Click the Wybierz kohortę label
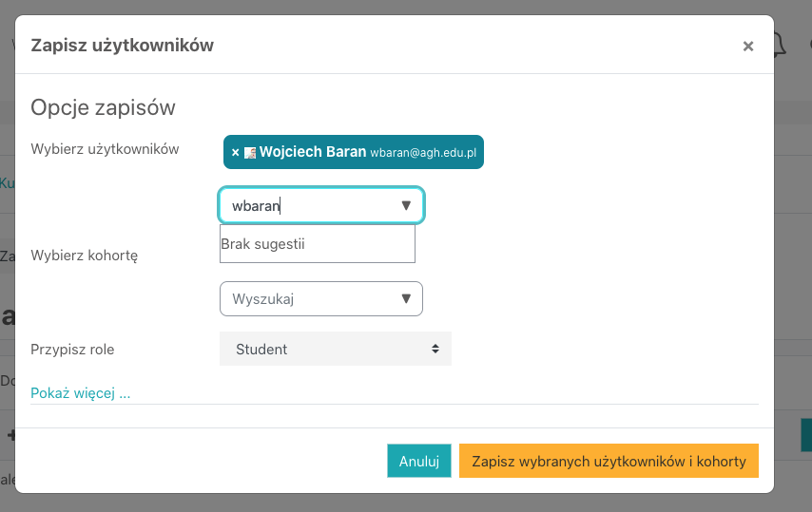This screenshot has width=812, height=512. pyautogui.click(x=85, y=256)
